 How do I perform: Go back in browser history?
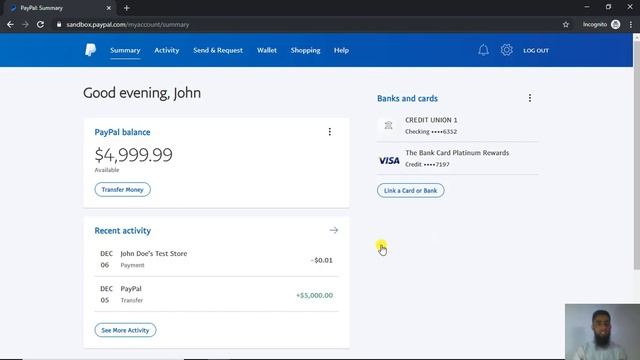coord(10,24)
